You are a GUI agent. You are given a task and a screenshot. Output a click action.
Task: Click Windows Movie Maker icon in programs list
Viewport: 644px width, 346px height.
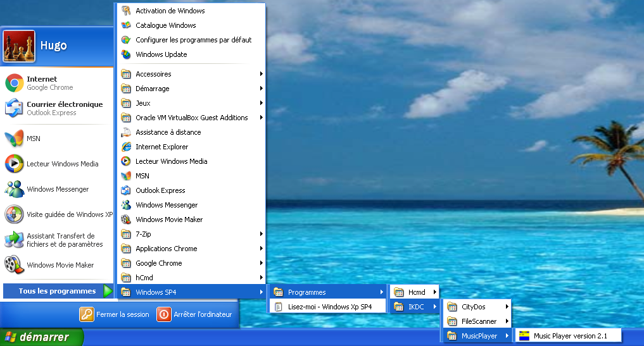point(126,219)
